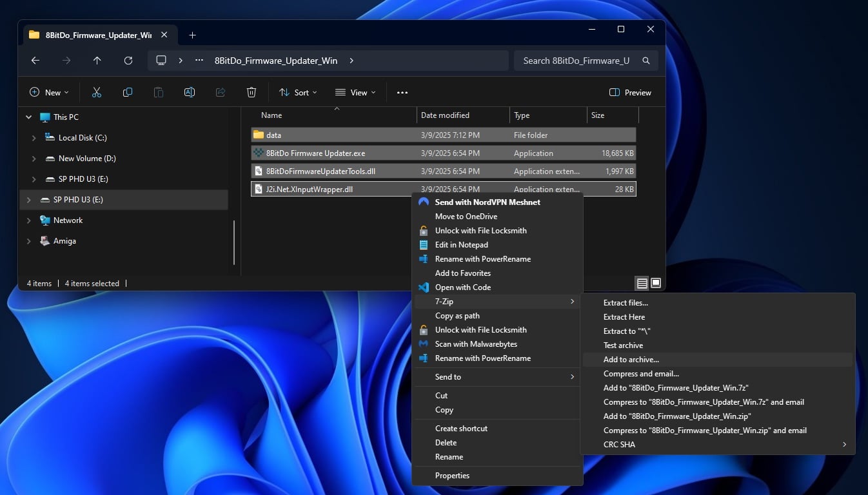Click the search magnifier icon
Image resolution: width=868 pixels, height=495 pixels.
(x=646, y=61)
